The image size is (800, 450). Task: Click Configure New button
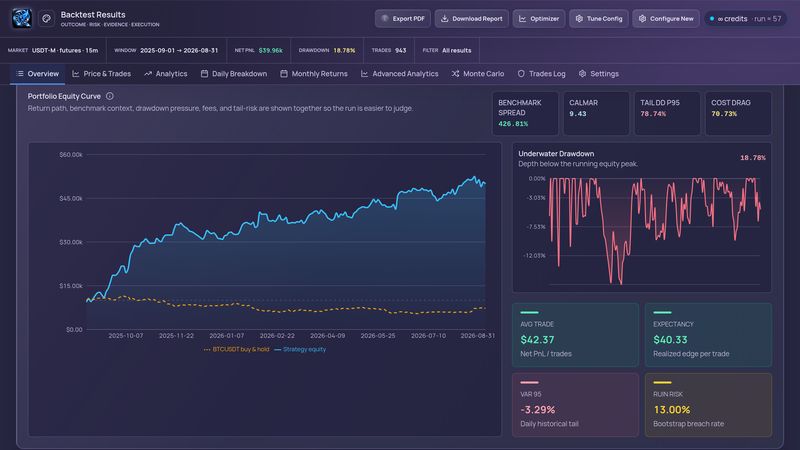tap(666, 18)
